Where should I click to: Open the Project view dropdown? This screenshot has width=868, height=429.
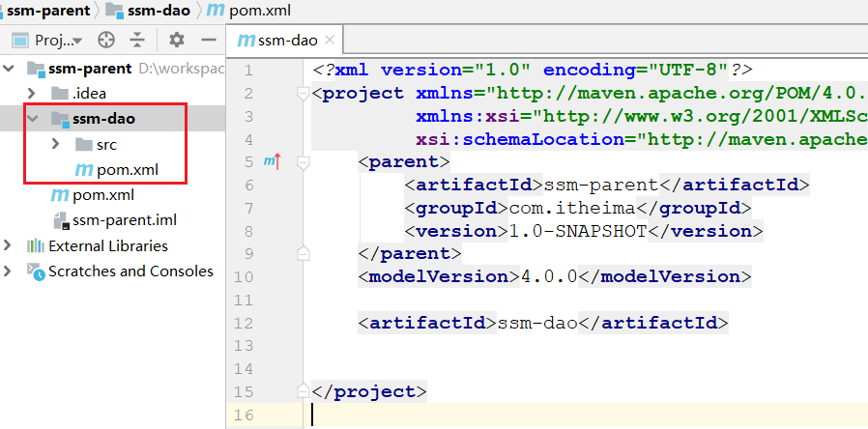[77, 41]
